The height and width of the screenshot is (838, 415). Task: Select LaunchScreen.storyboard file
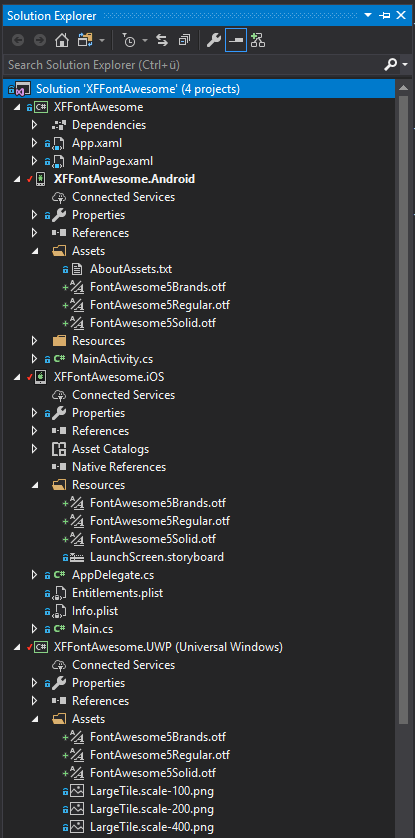(157, 556)
